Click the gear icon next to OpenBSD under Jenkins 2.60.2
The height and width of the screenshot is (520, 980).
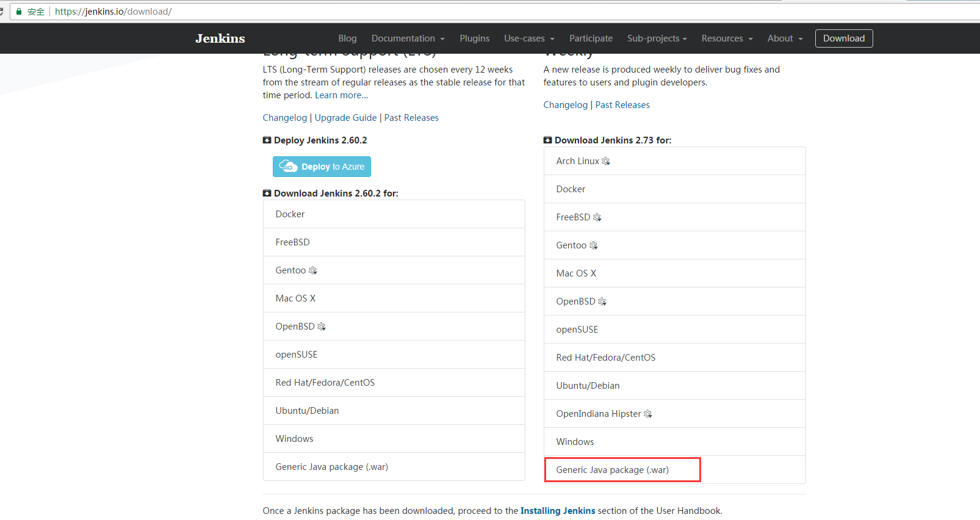322,327
